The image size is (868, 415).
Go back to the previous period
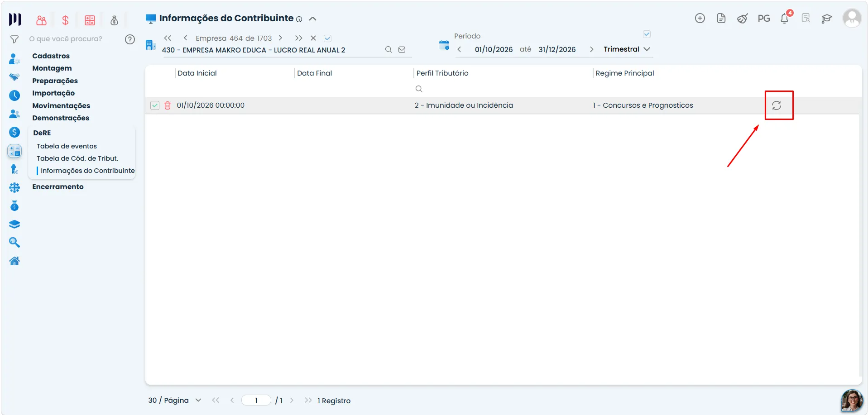coord(459,49)
